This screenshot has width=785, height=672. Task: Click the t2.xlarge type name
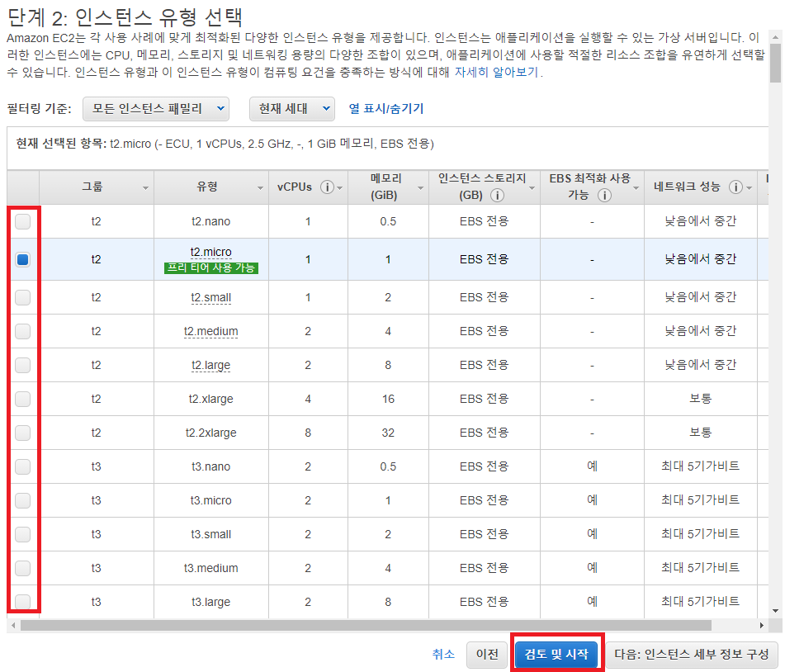[210, 399]
